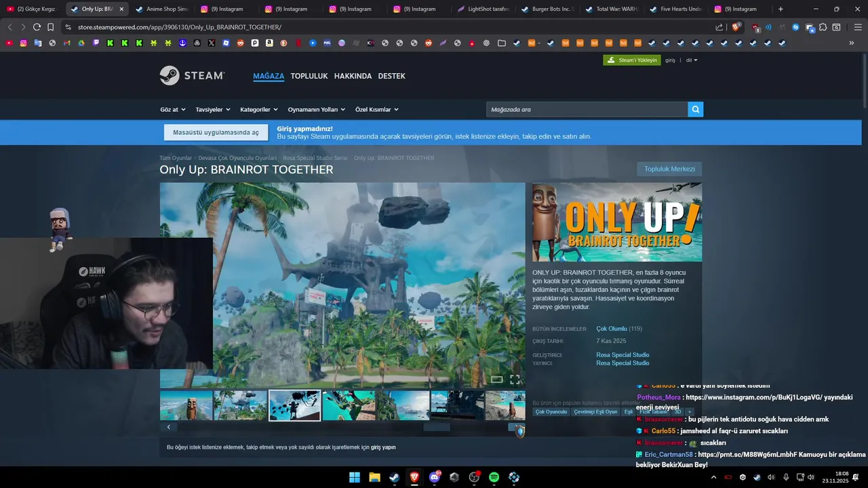Open a new browser tab with plus

click(781, 9)
